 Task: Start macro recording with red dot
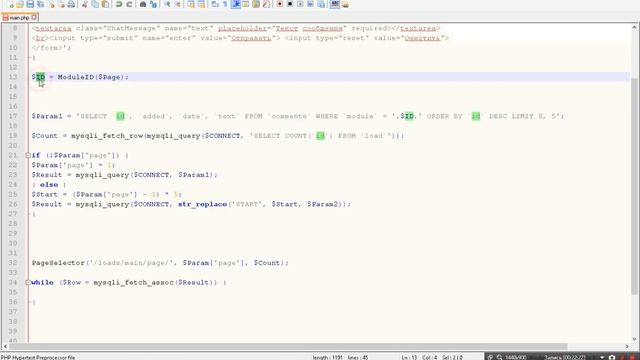point(280,4)
